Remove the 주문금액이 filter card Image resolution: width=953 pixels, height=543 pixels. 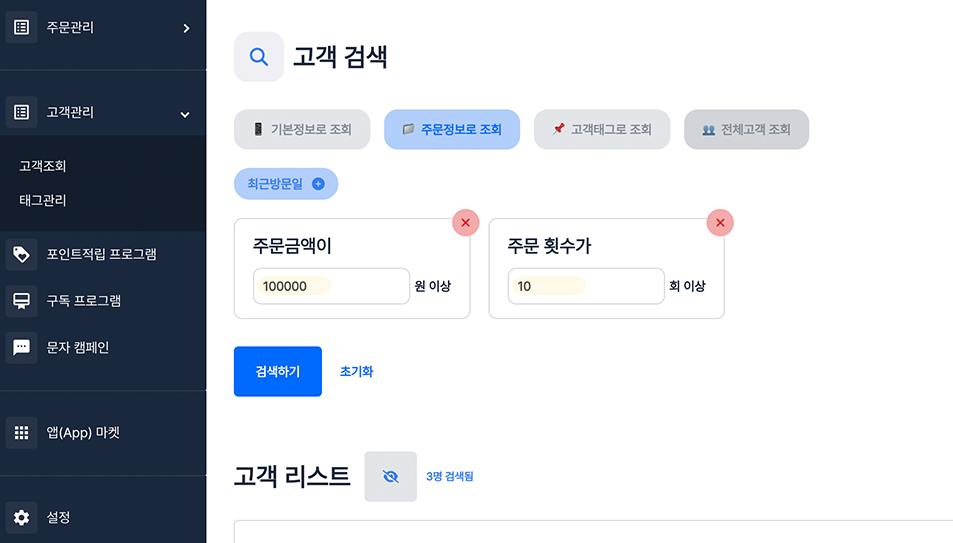coord(465,222)
